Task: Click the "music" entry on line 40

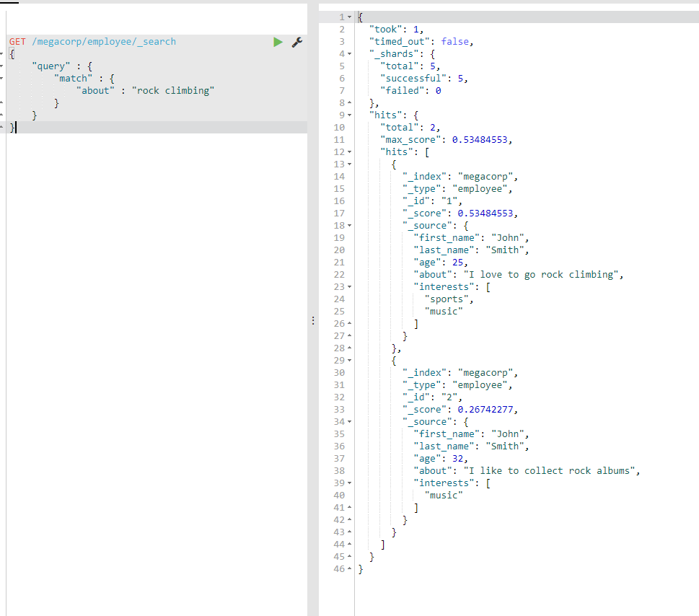Action: pos(444,496)
